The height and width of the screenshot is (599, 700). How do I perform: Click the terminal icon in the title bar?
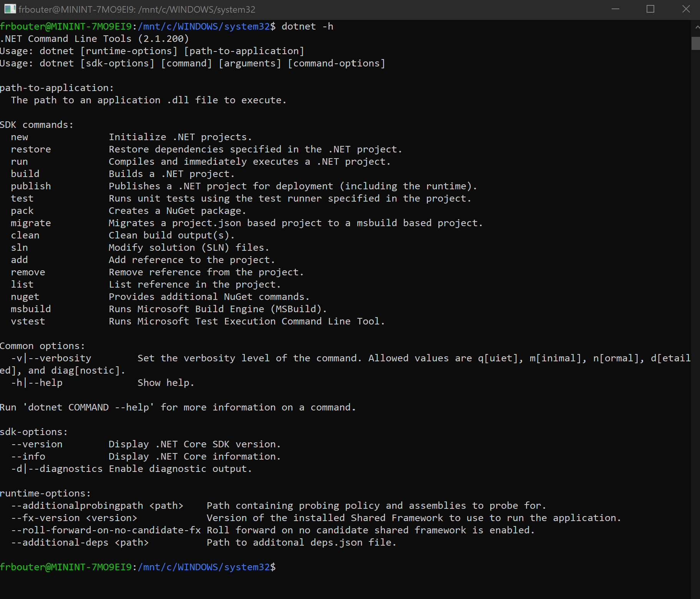click(x=10, y=9)
